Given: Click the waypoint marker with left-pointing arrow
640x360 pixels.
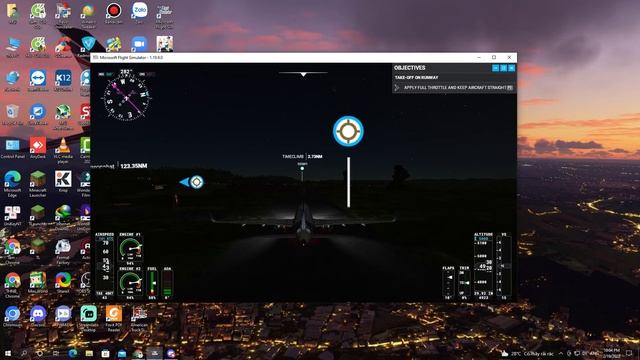Looking at the screenshot, I should [x=192, y=182].
